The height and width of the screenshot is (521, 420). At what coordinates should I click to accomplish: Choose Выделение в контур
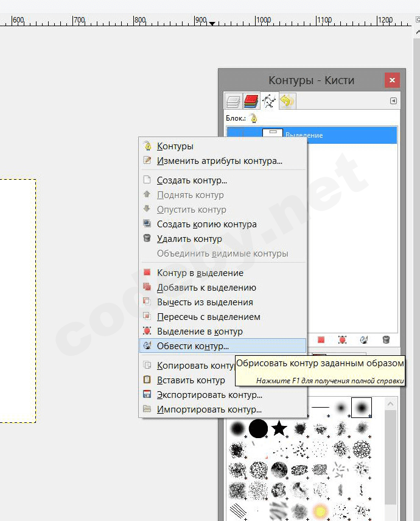click(222, 331)
